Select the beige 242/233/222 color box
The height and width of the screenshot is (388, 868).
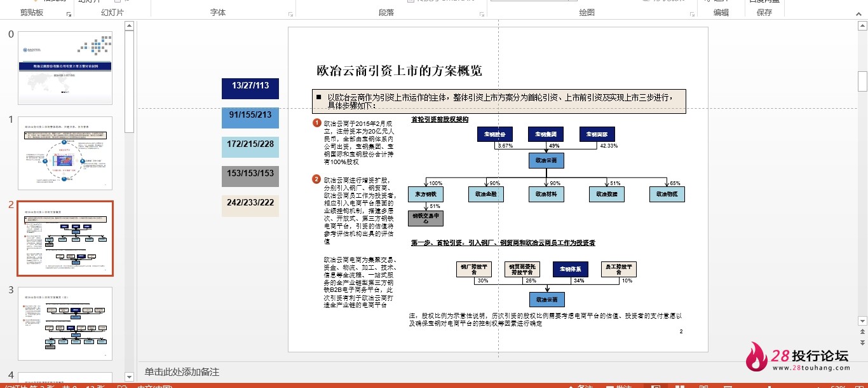(250, 205)
